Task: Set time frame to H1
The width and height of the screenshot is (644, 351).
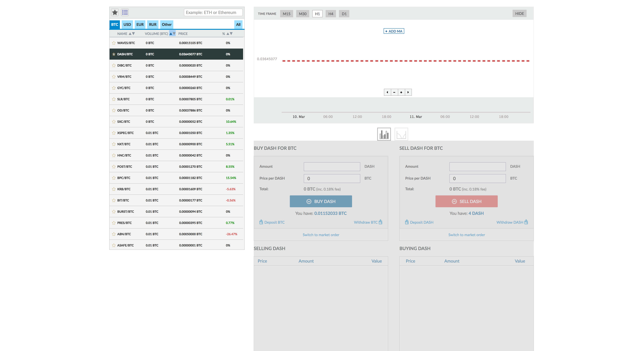Action: coord(317,14)
